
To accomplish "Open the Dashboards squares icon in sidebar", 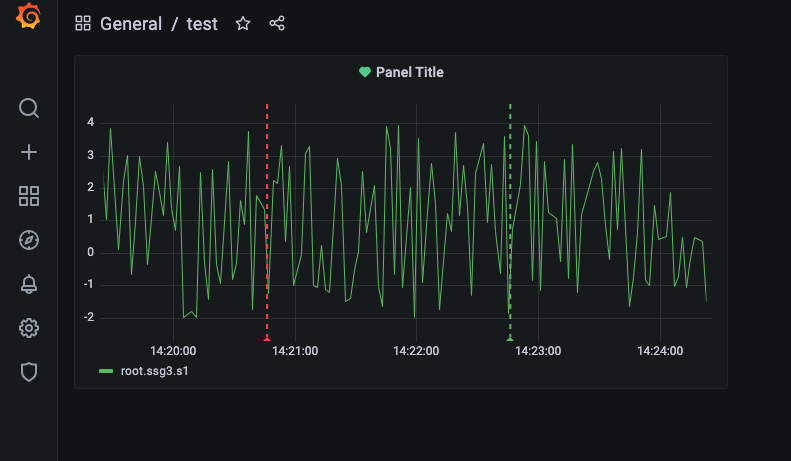I will (29, 196).
